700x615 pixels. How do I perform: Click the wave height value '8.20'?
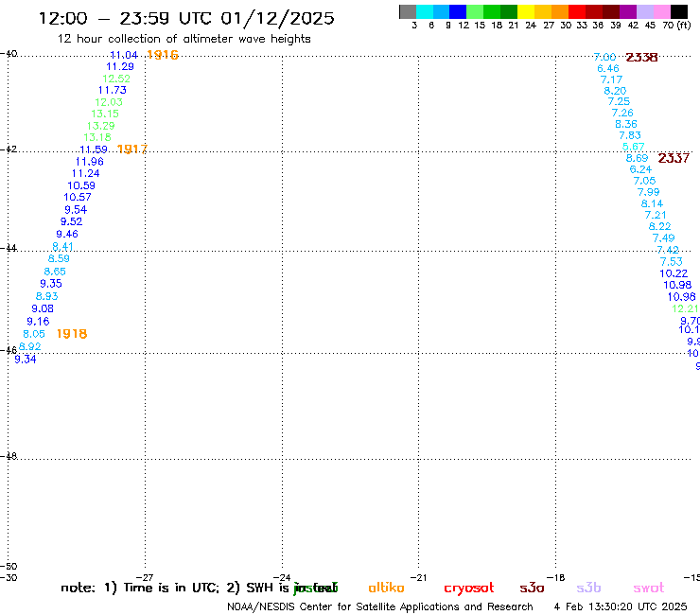point(615,91)
